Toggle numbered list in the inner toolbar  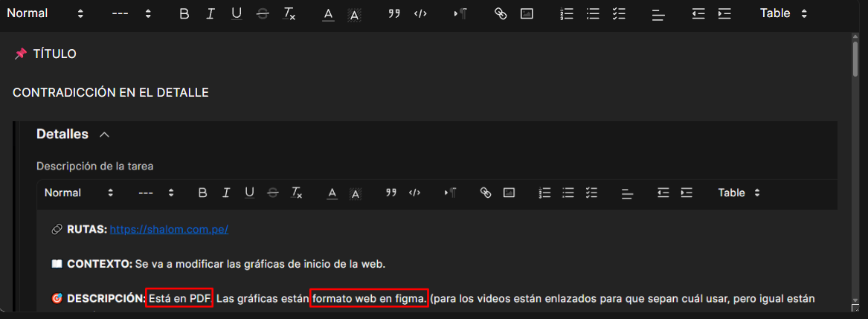pos(544,193)
